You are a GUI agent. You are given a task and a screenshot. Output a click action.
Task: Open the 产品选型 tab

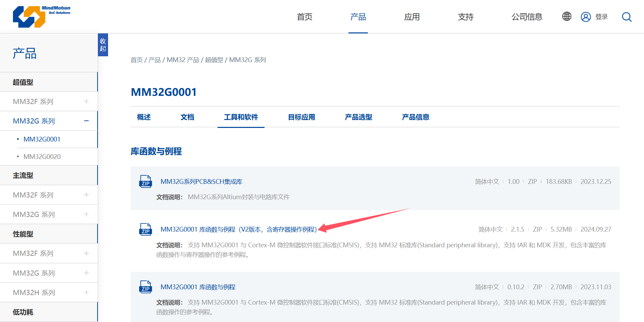pos(358,117)
